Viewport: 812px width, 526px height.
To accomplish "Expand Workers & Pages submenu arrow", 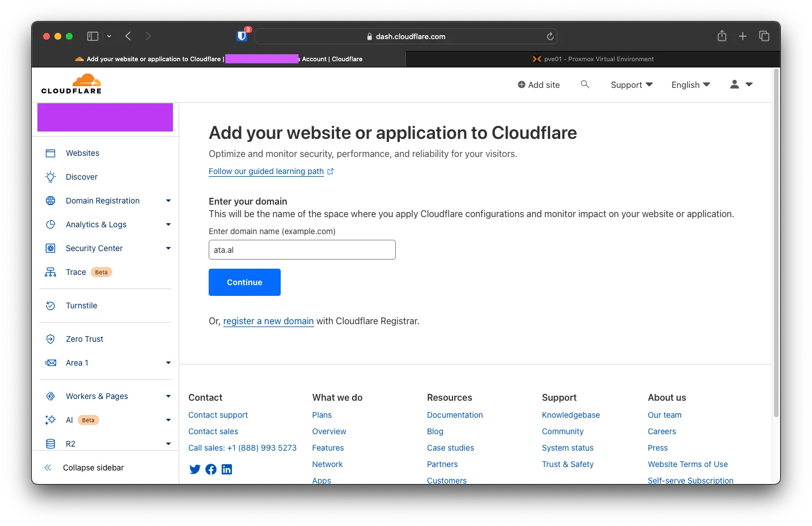I will (x=168, y=396).
